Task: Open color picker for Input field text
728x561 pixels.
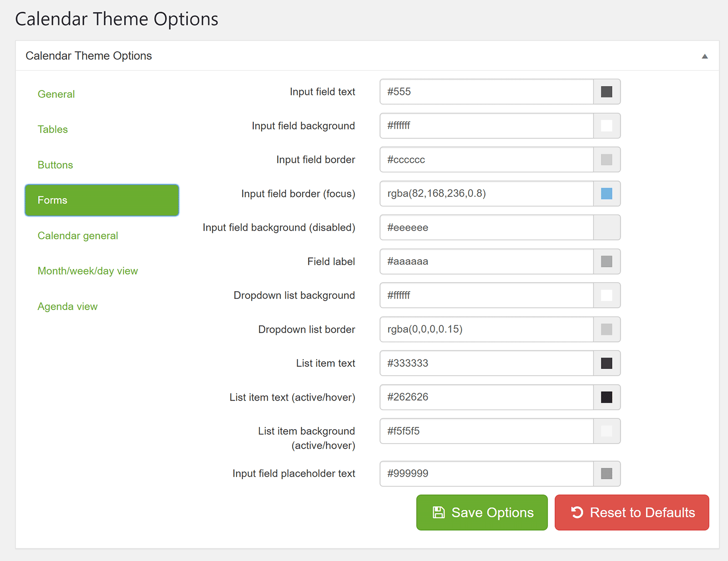Action: point(607,91)
